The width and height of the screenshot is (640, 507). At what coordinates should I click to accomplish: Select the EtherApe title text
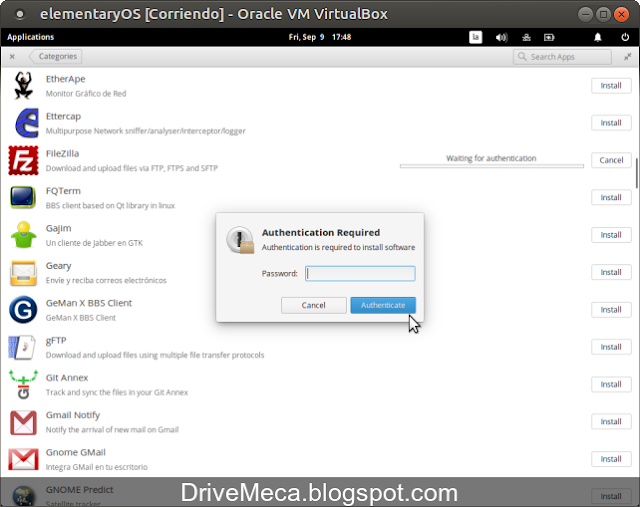pyautogui.click(x=65, y=79)
